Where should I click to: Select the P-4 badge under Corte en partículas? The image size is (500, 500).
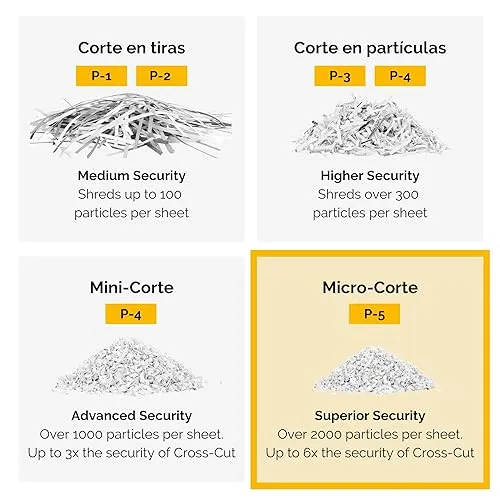pos(400,76)
